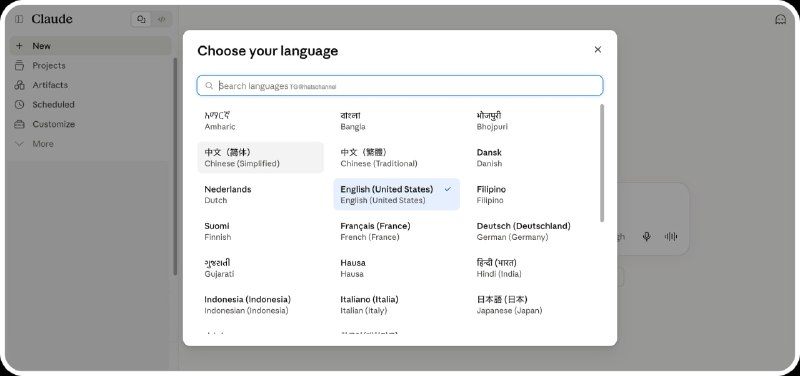
Task: Click the microphone dictation icon
Action: click(x=646, y=236)
